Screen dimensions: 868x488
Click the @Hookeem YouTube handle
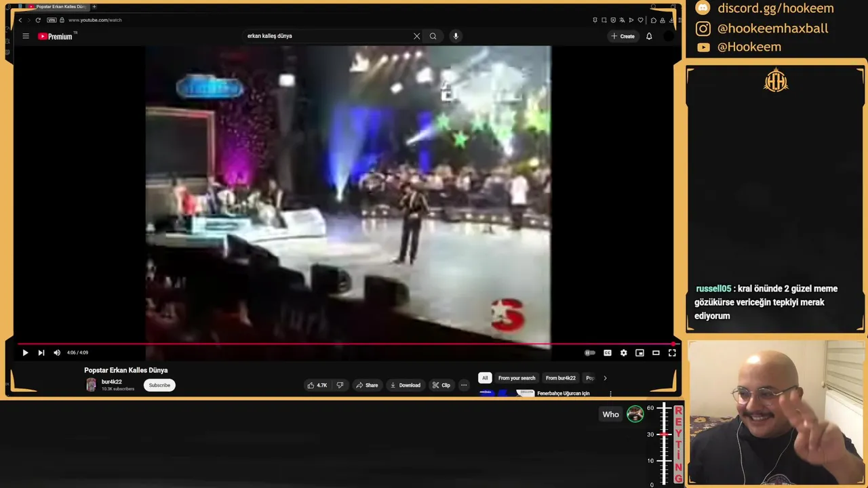click(749, 47)
